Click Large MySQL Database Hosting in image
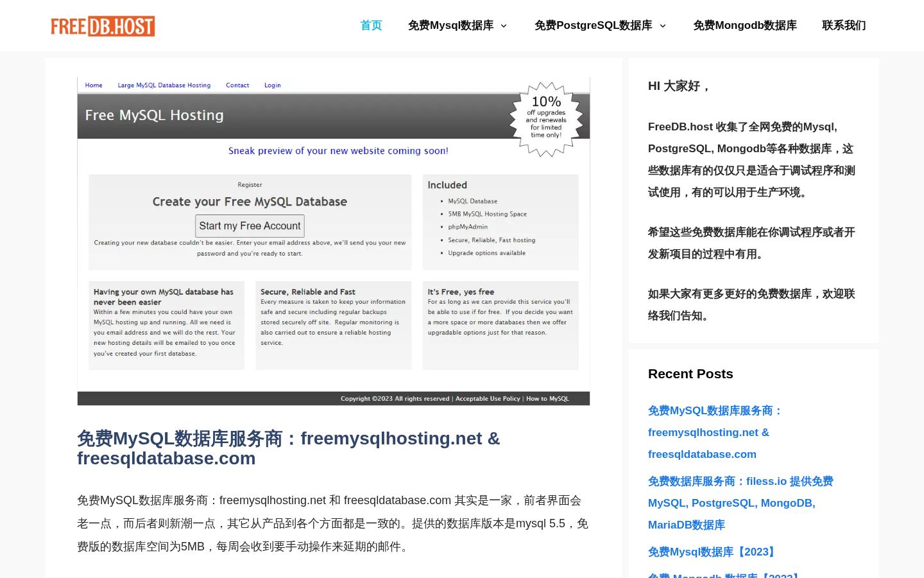Screen dimensions: 924x578 click(x=164, y=85)
